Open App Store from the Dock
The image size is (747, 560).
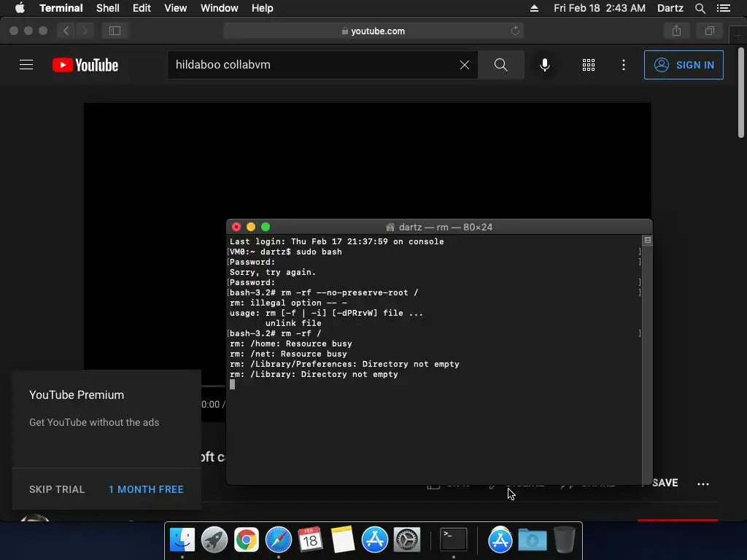point(374,540)
